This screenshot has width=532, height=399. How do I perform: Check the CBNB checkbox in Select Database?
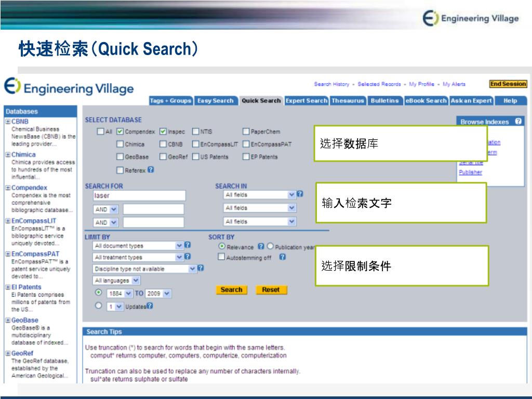coord(163,144)
